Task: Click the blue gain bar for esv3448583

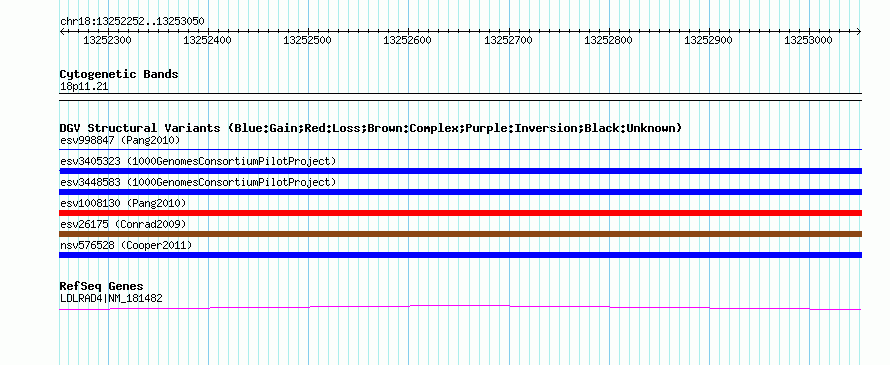Action: [x=460, y=192]
